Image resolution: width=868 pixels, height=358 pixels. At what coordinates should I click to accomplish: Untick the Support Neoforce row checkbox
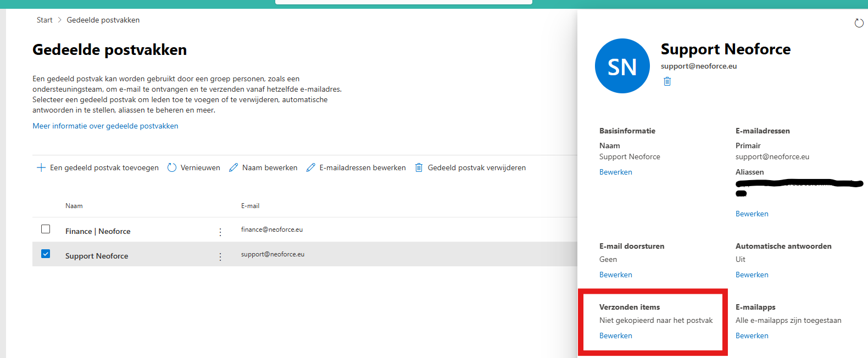click(46, 254)
